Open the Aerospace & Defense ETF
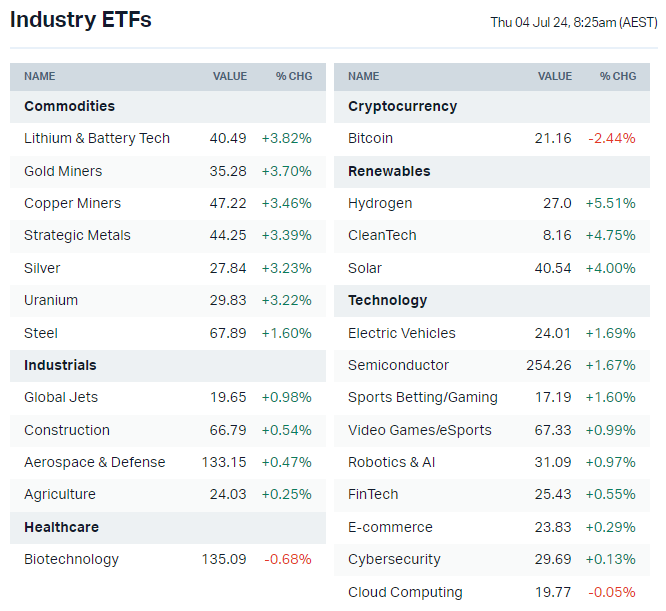 [x=94, y=462]
